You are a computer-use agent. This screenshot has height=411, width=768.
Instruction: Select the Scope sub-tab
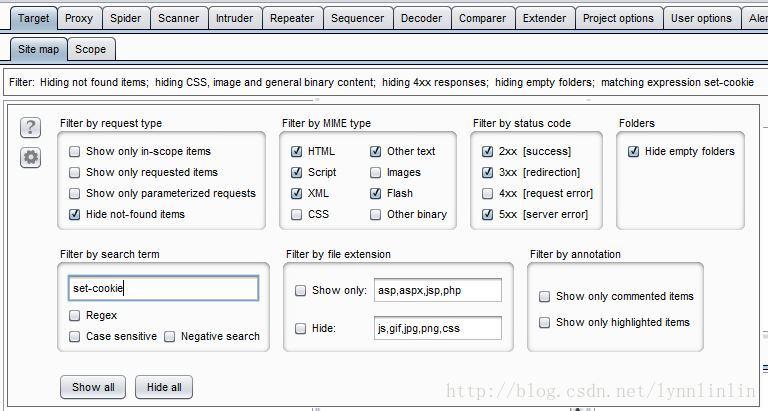tap(90, 49)
